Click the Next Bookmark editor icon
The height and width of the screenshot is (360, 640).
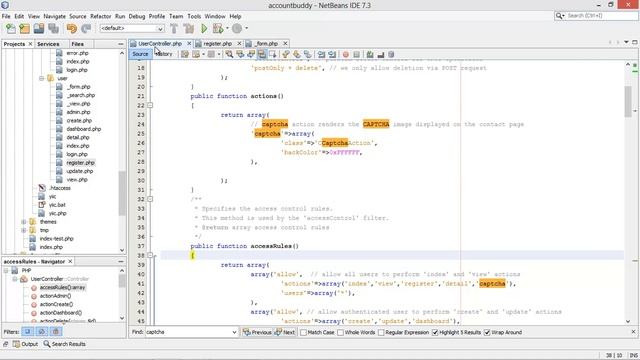coord(297,54)
